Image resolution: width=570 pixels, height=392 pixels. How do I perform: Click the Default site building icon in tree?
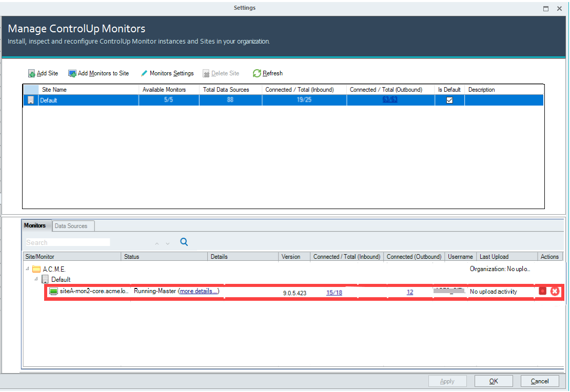(45, 279)
